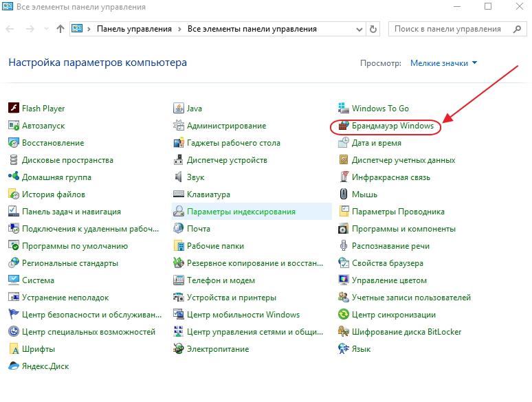Open Свойства браузера link
Screen dimensions: 532x402
(388, 263)
